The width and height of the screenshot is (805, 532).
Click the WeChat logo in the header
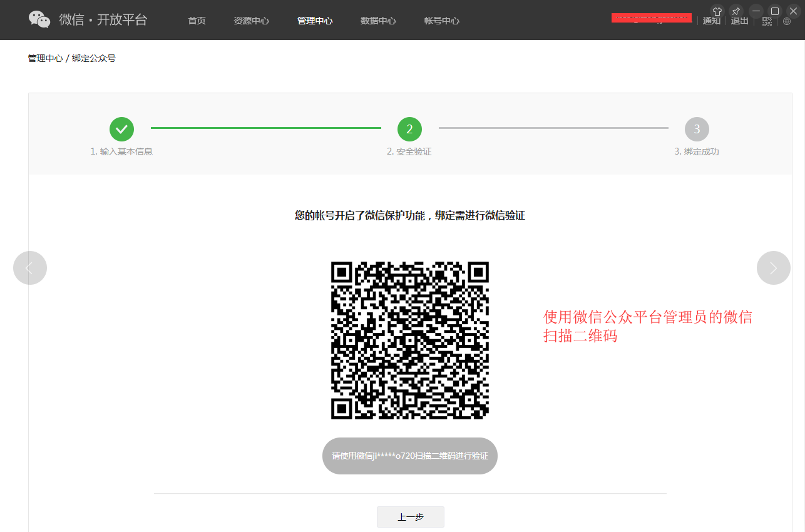click(39, 19)
